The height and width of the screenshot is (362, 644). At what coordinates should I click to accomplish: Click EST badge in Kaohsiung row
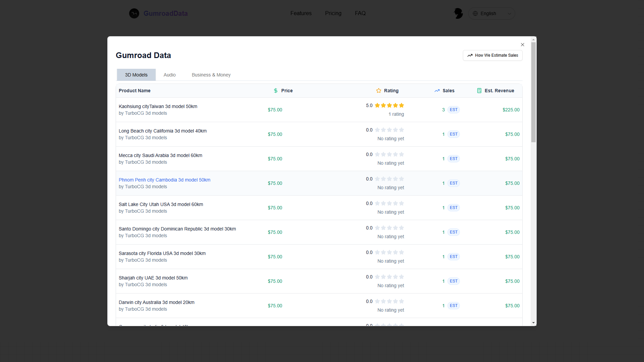[x=453, y=110]
